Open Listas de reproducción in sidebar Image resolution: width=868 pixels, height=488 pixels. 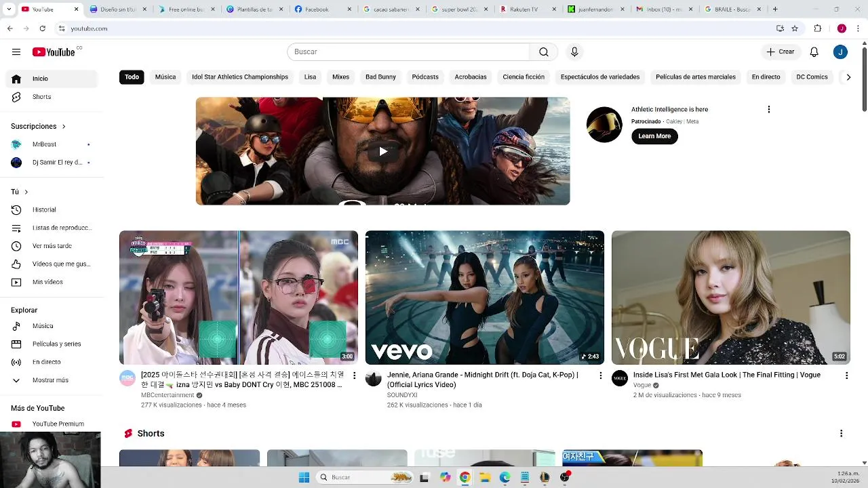(52, 228)
